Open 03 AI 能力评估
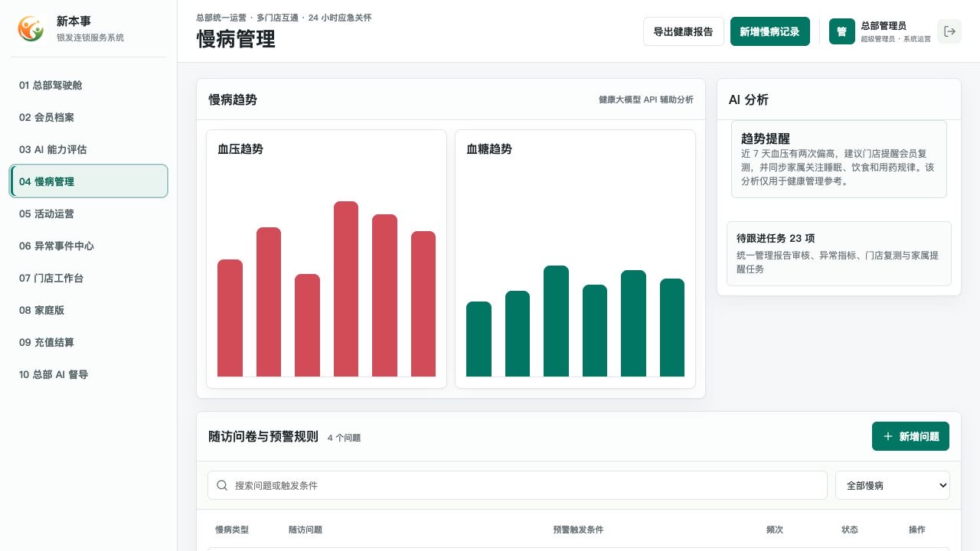980x551 pixels. click(x=89, y=149)
